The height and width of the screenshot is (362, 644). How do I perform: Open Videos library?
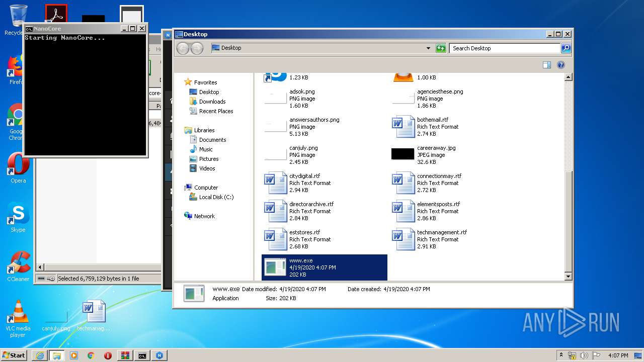(207, 168)
